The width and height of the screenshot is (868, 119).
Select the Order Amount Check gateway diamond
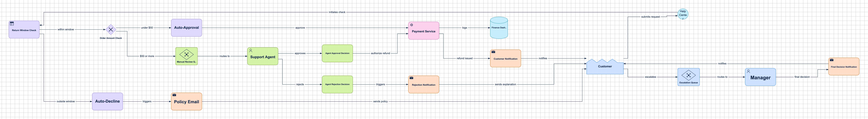point(111,30)
